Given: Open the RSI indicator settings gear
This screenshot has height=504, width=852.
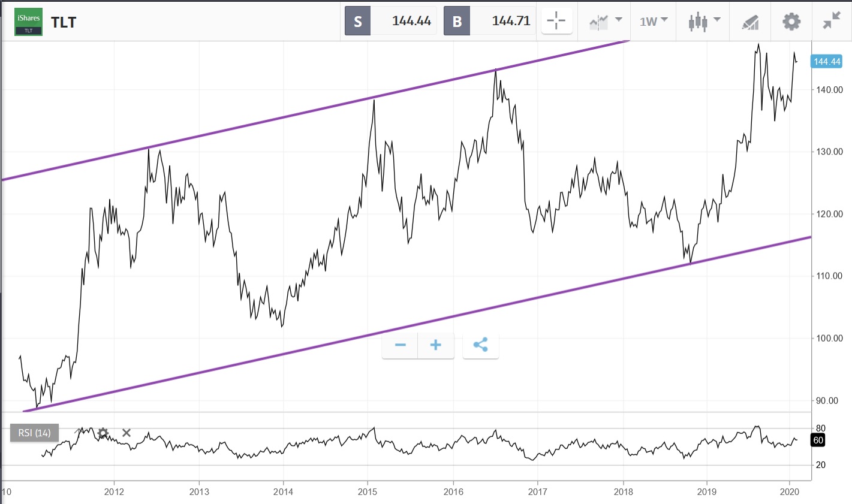Looking at the screenshot, I should (103, 433).
